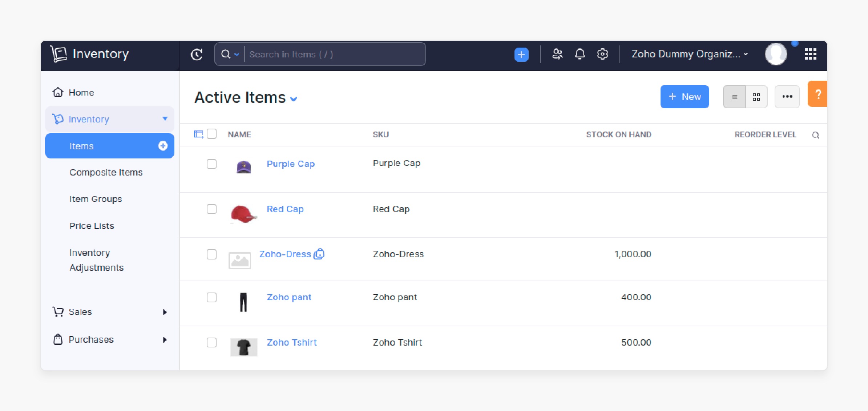The width and height of the screenshot is (868, 411).
Task: Select Items in sidebar
Action: click(109, 146)
